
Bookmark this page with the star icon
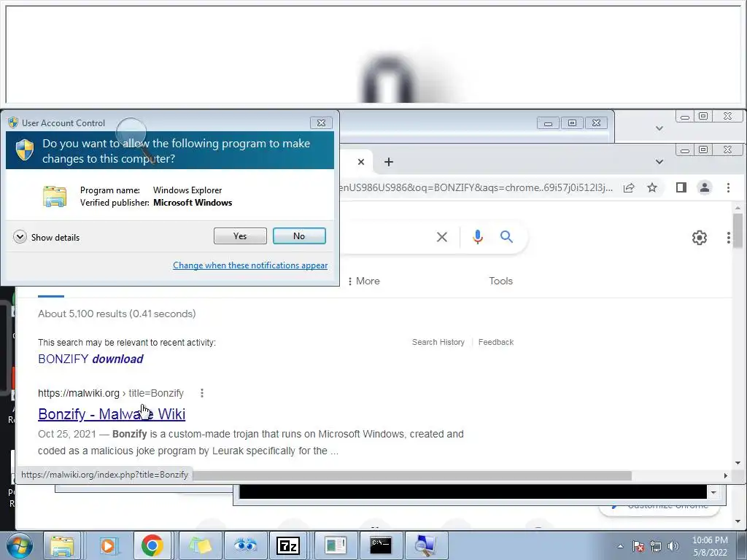click(652, 187)
